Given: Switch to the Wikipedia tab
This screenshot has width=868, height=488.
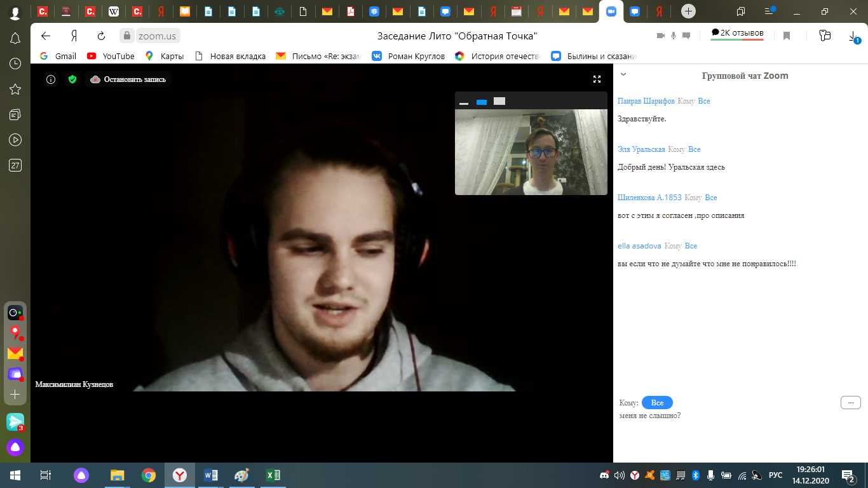Looking at the screenshot, I should click(x=114, y=11).
